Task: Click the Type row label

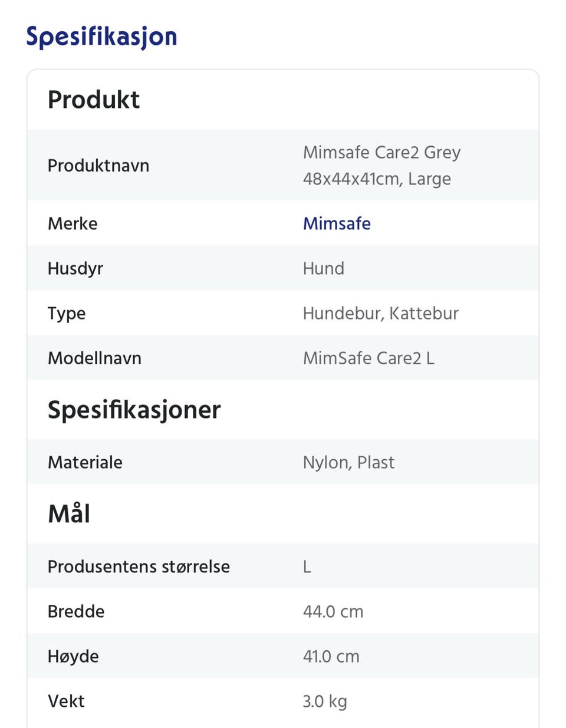Action: pos(67,313)
